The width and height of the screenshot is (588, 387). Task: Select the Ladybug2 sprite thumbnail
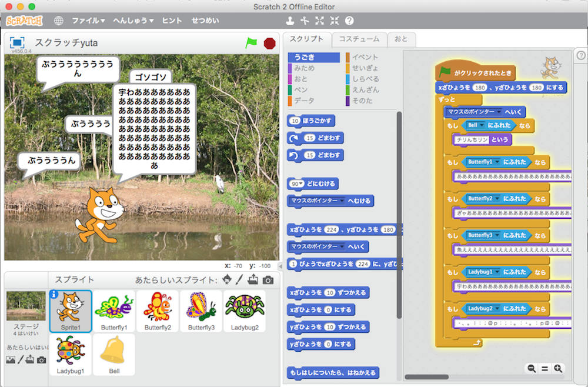245,311
